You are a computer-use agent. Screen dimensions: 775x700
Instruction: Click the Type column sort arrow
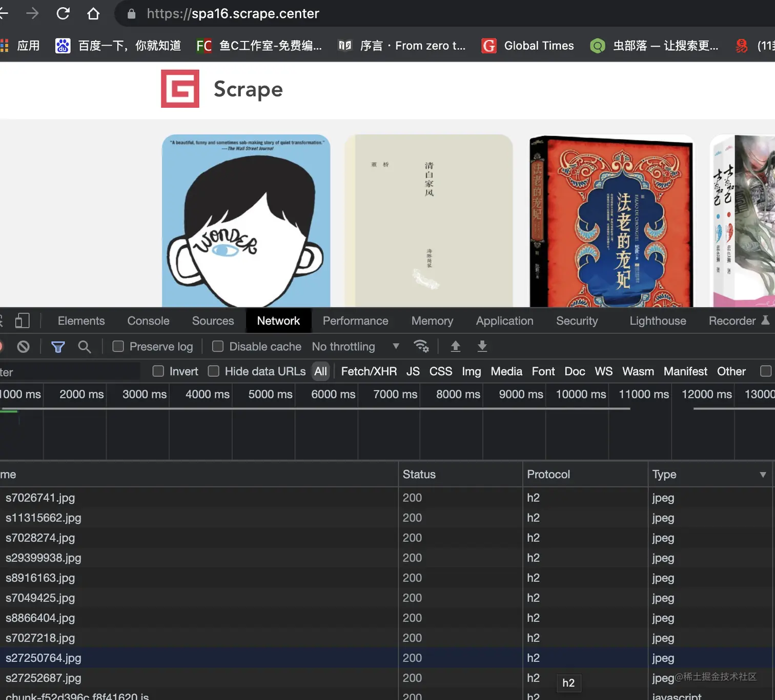point(763,475)
